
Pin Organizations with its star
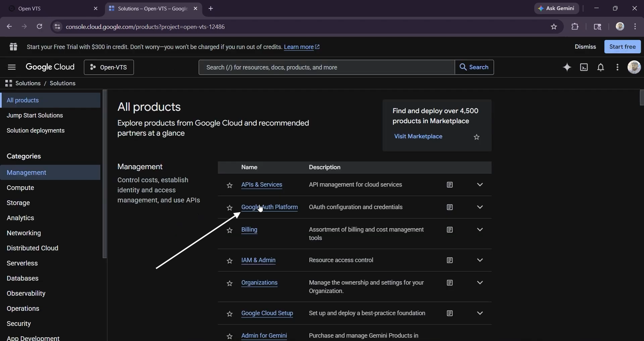tap(230, 284)
